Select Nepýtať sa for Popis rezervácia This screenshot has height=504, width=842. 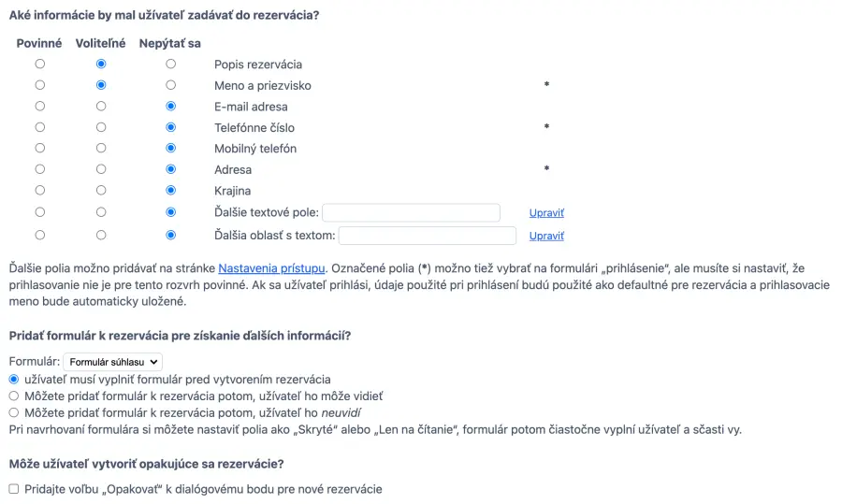point(170,65)
